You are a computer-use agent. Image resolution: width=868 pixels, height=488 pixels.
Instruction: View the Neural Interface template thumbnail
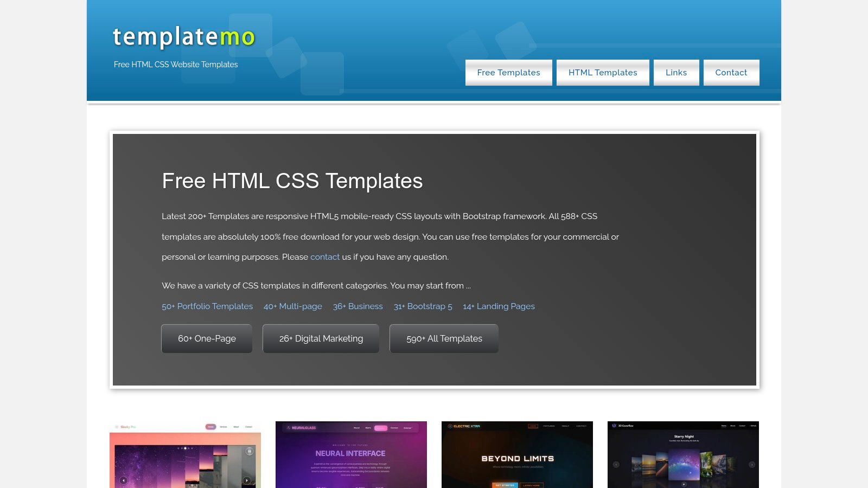pos(351,455)
